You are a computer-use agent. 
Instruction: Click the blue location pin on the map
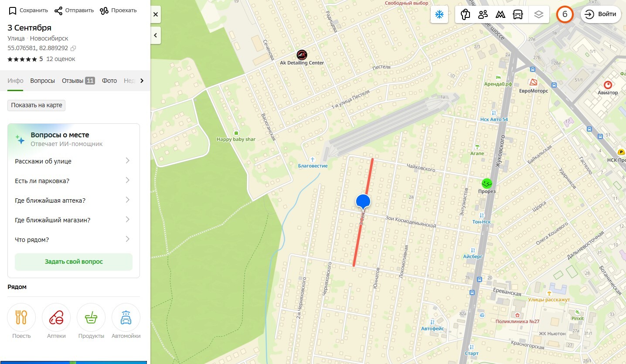point(363,202)
